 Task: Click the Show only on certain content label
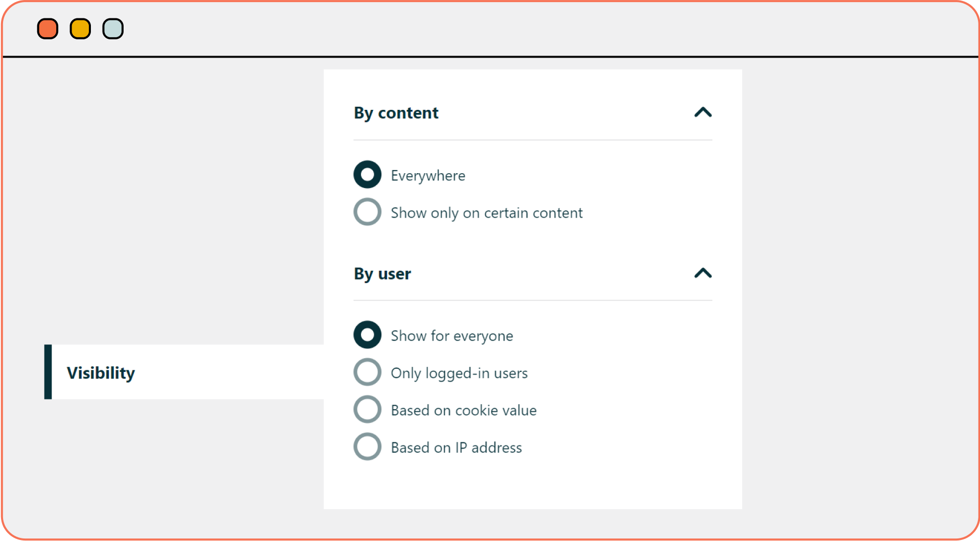pos(487,213)
